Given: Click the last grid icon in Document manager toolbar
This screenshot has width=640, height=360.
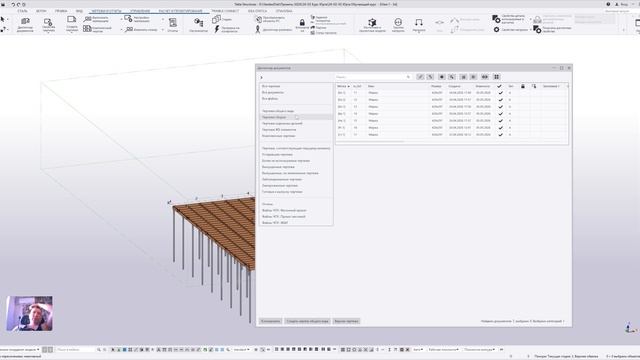Looking at the screenshot, I should click(496, 77).
